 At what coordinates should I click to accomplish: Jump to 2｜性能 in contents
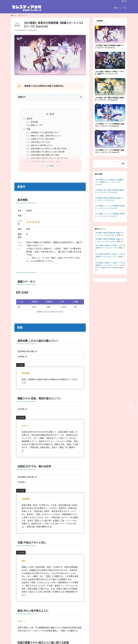(27, 129)
